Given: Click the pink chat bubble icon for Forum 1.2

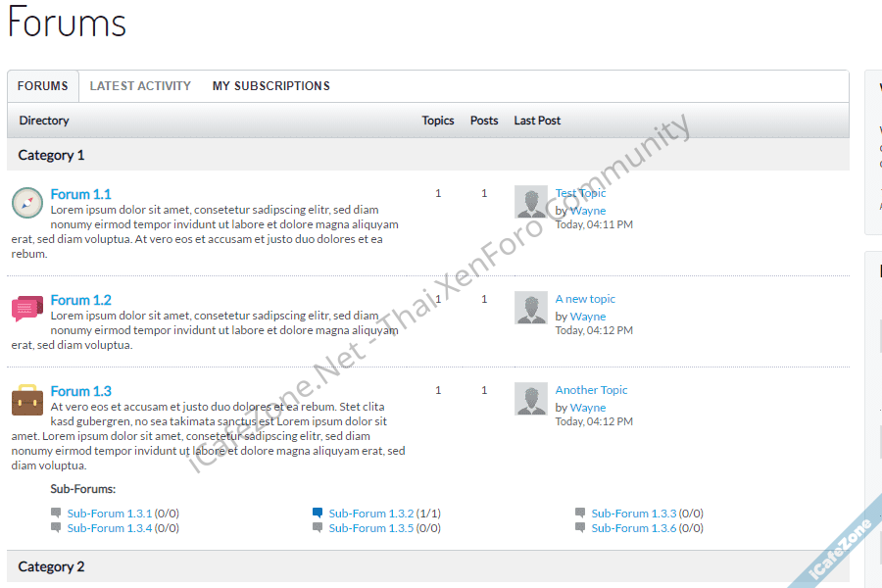Looking at the screenshot, I should [x=27, y=309].
